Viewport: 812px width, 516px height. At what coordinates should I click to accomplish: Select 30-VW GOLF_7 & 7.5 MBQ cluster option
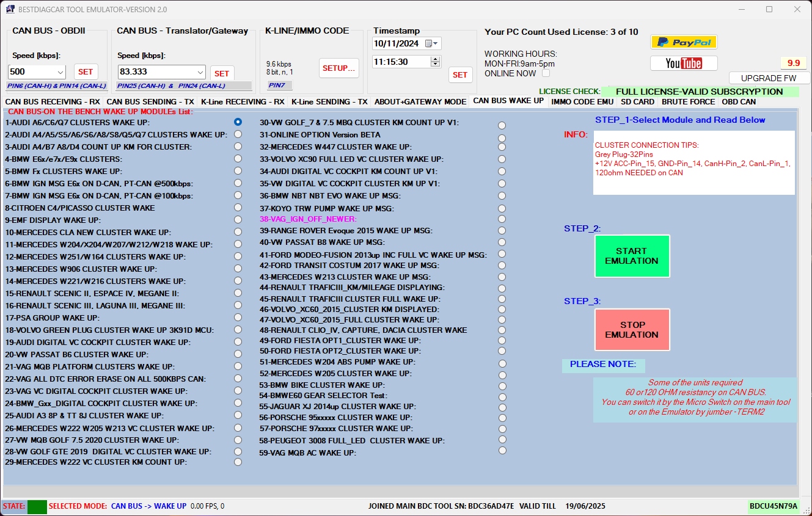point(502,125)
